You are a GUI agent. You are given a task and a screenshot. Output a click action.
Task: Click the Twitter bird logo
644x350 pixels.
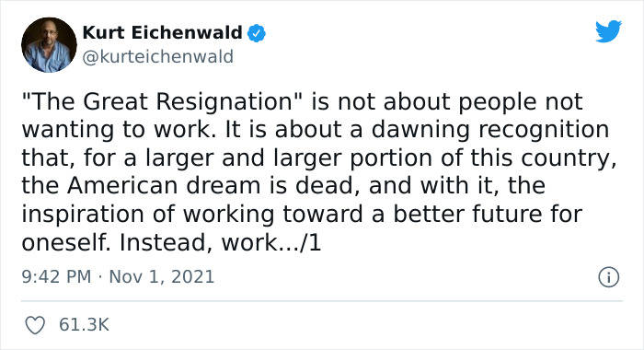pos(609,30)
